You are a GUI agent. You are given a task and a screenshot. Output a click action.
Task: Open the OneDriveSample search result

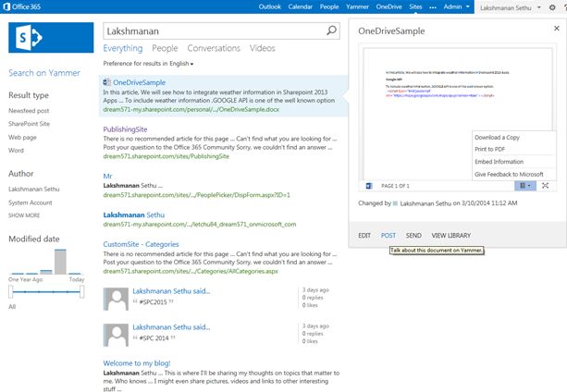(x=140, y=82)
